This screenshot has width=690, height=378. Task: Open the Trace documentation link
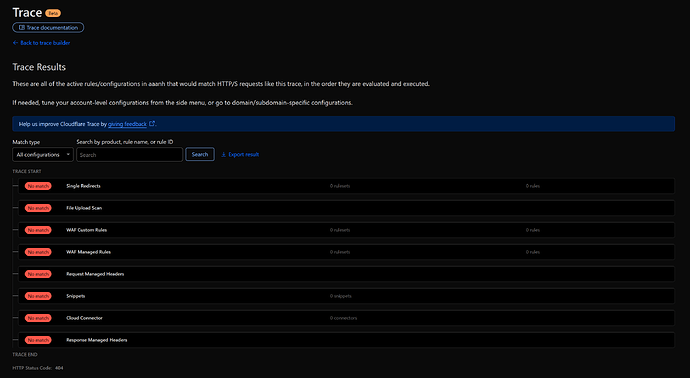coord(48,27)
